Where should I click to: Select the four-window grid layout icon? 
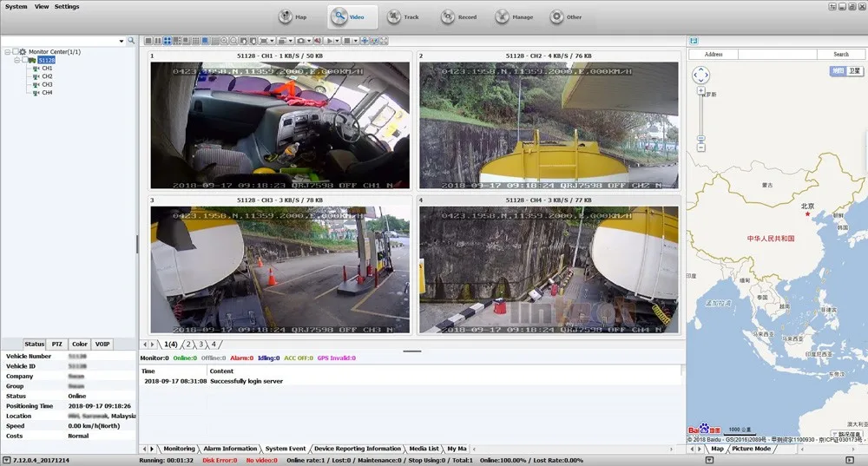pos(167,41)
